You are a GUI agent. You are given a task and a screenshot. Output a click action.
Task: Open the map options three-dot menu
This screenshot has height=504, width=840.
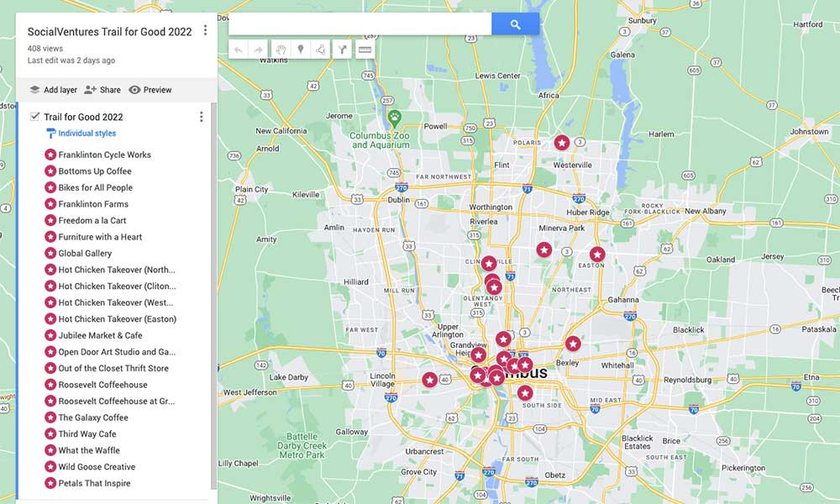(205, 30)
